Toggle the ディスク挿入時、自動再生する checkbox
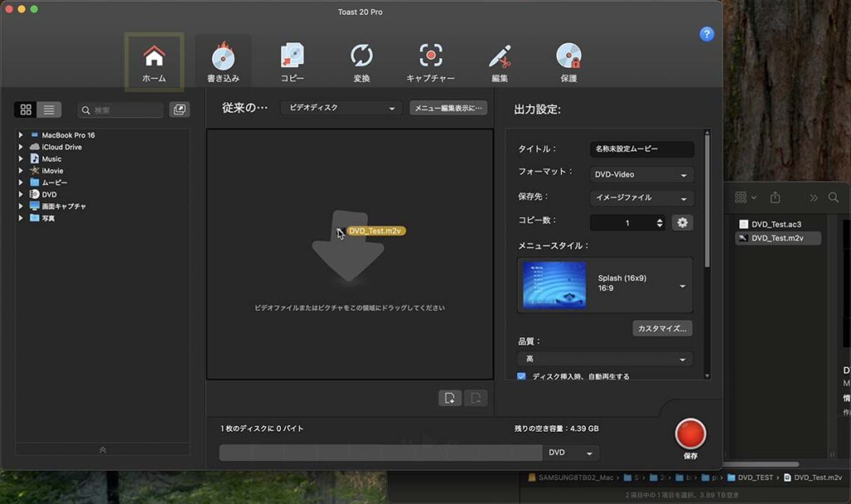Image resolution: width=851 pixels, height=504 pixels. (522, 376)
